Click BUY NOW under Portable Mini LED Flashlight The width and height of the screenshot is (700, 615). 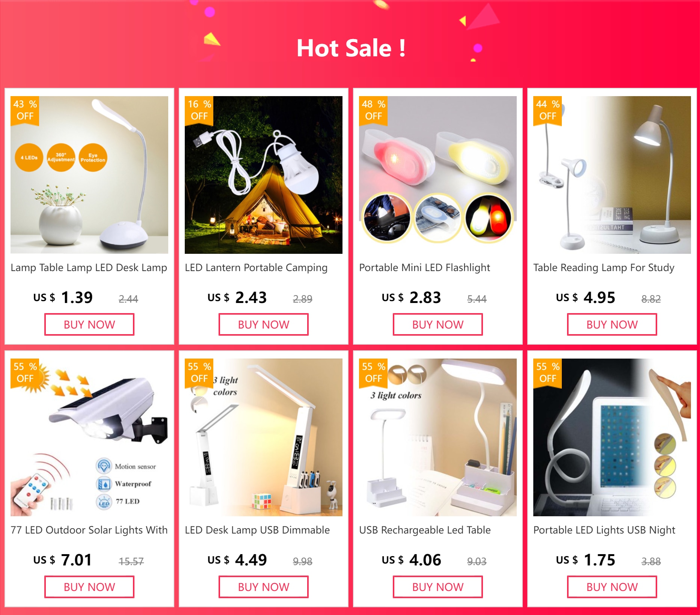click(438, 324)
